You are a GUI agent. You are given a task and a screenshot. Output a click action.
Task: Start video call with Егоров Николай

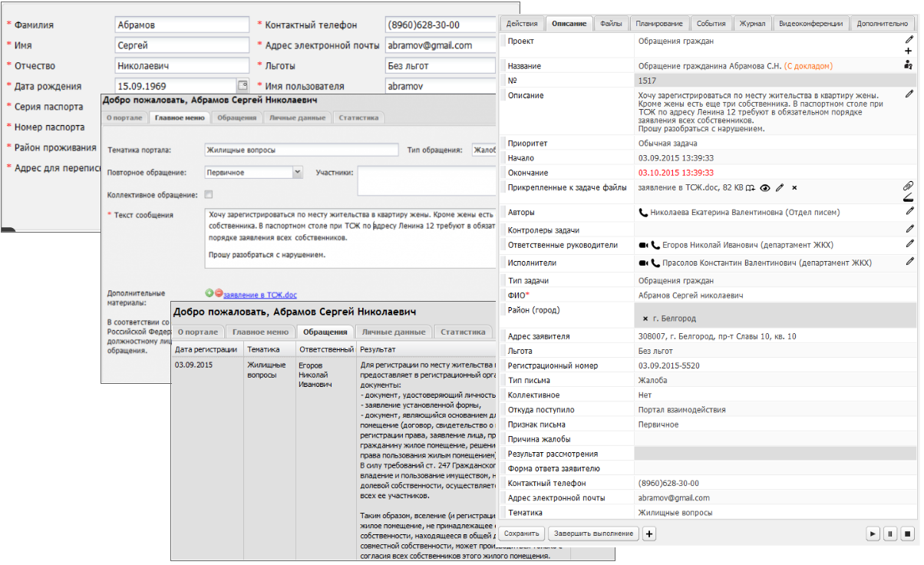[x=643, y=246]
